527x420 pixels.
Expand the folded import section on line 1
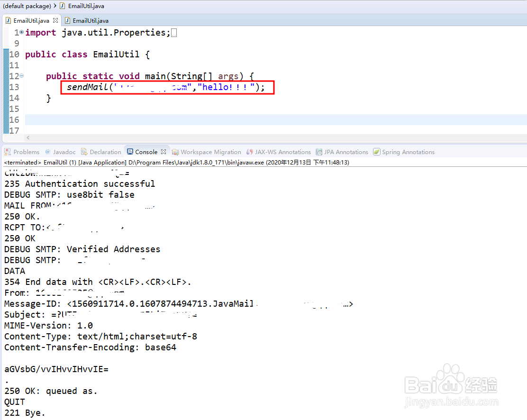22,32
